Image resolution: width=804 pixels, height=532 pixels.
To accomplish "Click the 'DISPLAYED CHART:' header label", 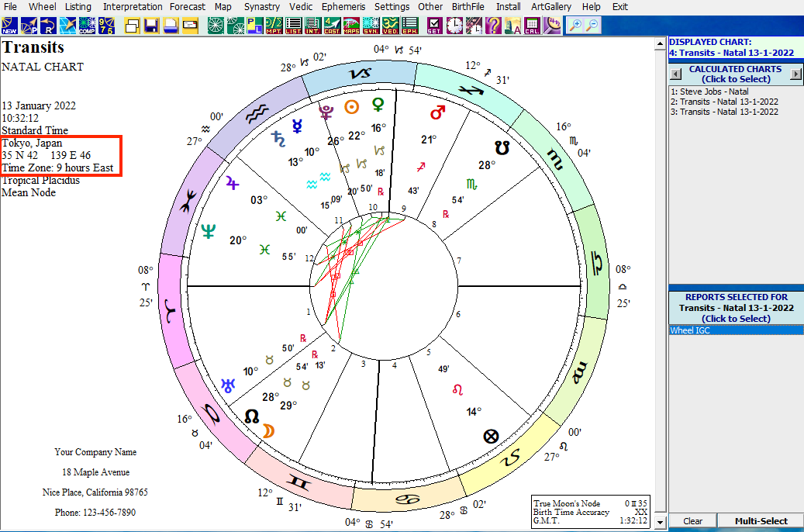I will pos(710,42).
